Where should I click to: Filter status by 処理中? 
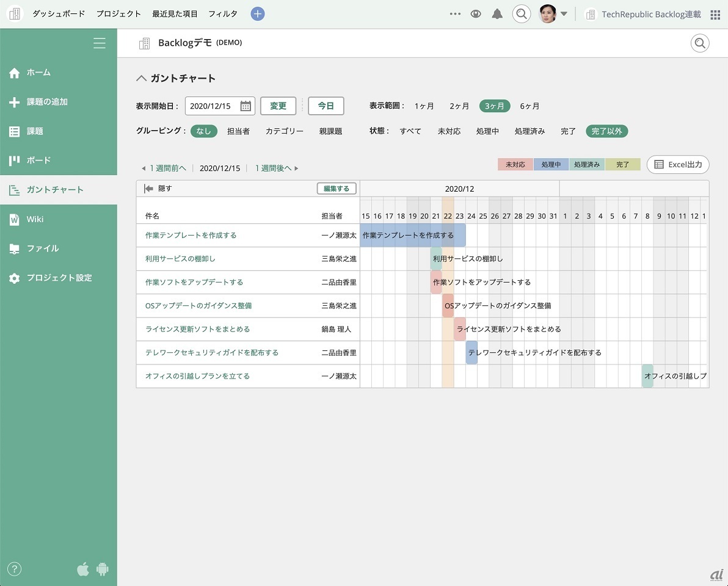coord(487,131)
